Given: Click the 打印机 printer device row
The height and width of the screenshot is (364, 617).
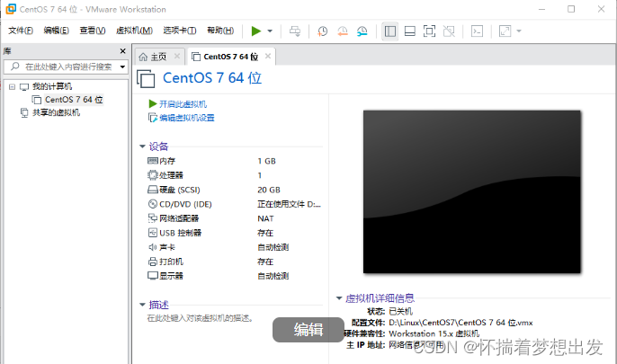Looking at the screenshot, I should pyautogui.click(x=235, y=262).
